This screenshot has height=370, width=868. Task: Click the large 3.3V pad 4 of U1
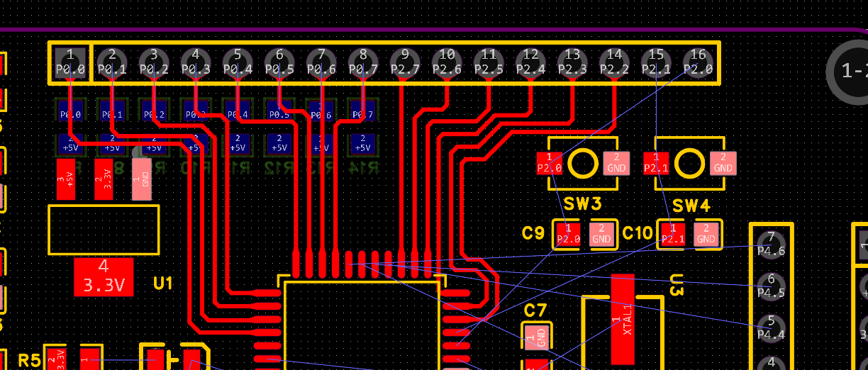104,276
